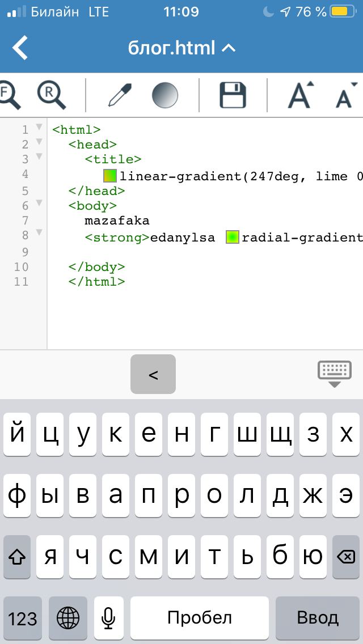Viewport: 363px width, 644px height.
Task: Tap the 11:09 clock in status bar
Action: (x=181, y=12)
